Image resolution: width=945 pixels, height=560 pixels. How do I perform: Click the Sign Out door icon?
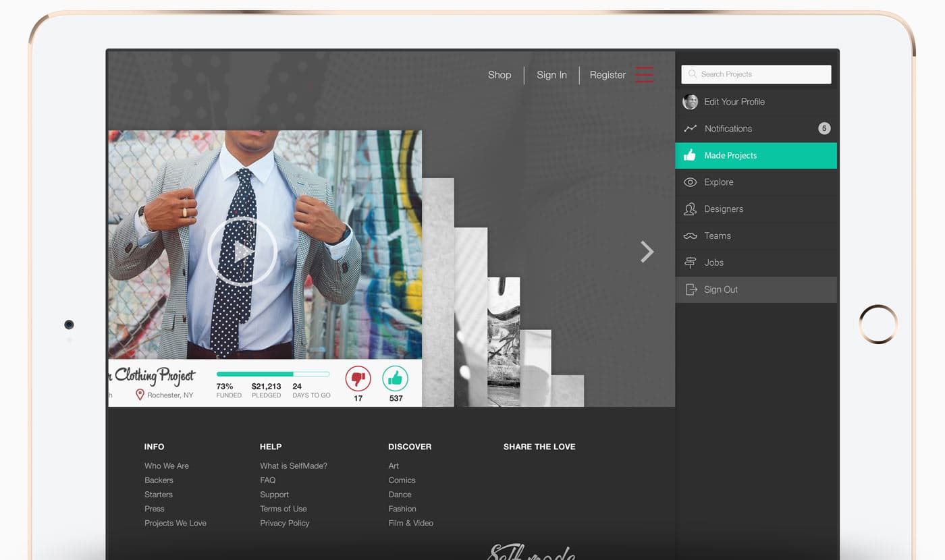pos(691,289)
